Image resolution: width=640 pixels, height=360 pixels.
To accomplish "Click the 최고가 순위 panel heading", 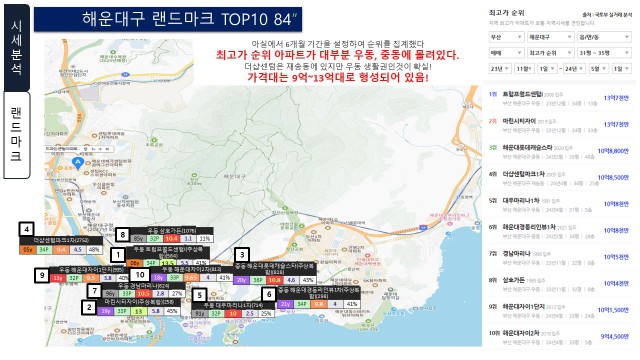I will pos(507,13).
